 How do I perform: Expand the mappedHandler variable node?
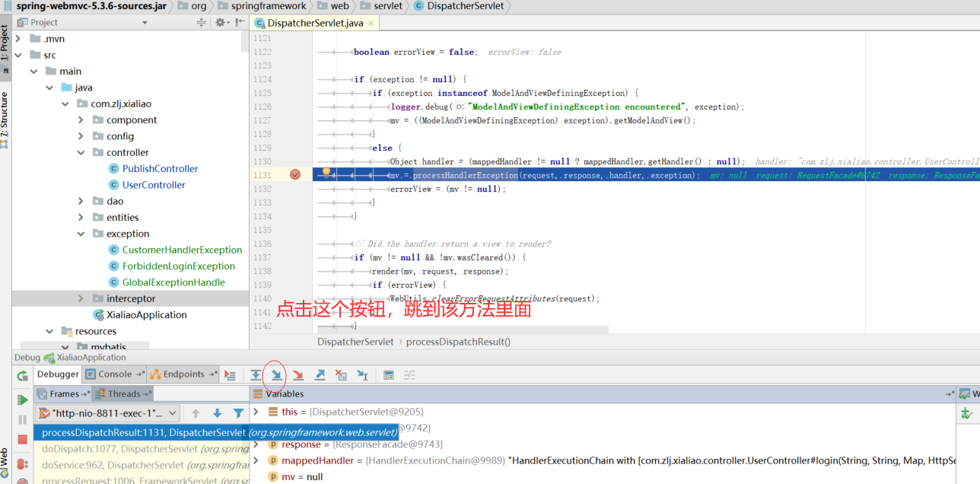[256, 460]
